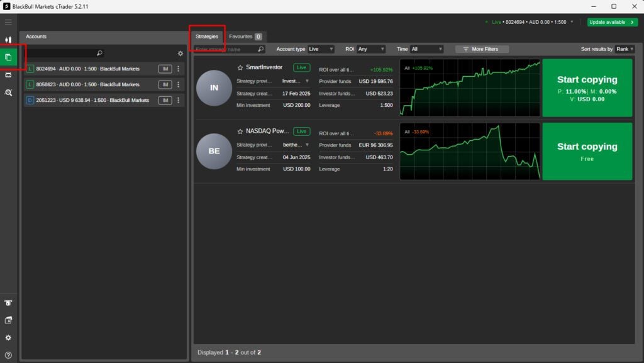Favourite the SmartInvestor strategy star
644x363 pixels.
pyautogui.click(x=240, y=68)
